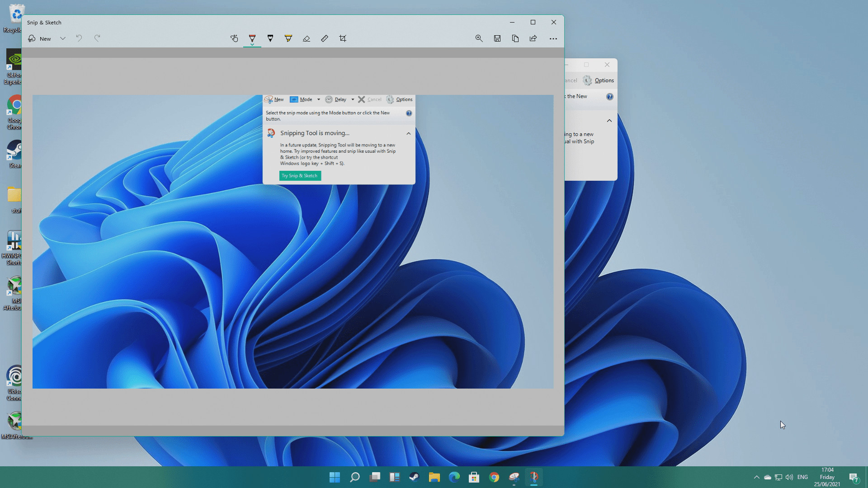Click Options in the Snipping Tool window
The height and width of the screenshot is (488, 868).
point(598,80)
